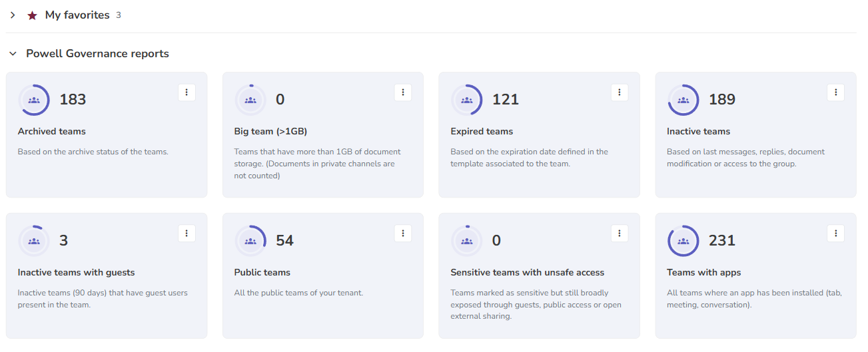
Task: Click the 3 count on Inactive teams with guests
Action: point(64,241)
